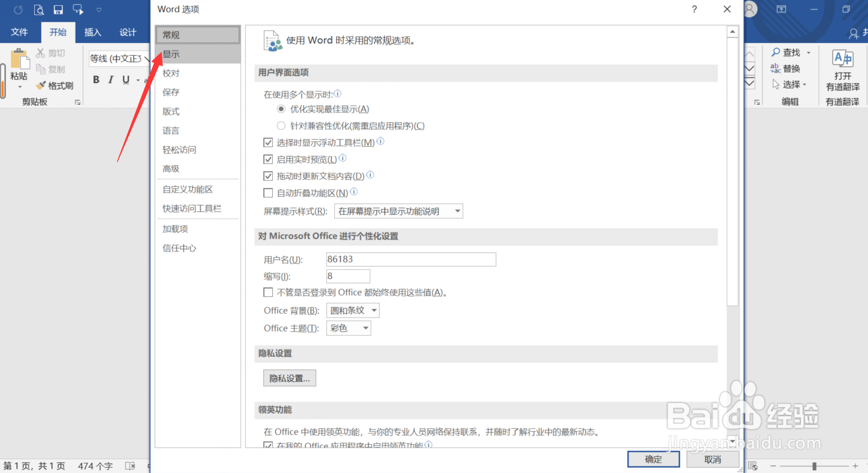
Task: Open the font name dropdown
Action: tap(147, 59)
